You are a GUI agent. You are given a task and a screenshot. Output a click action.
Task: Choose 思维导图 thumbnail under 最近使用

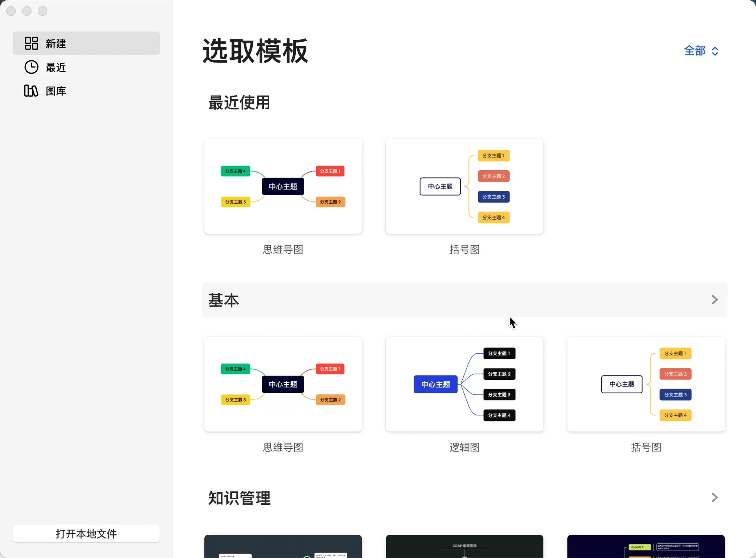(283, 186)
